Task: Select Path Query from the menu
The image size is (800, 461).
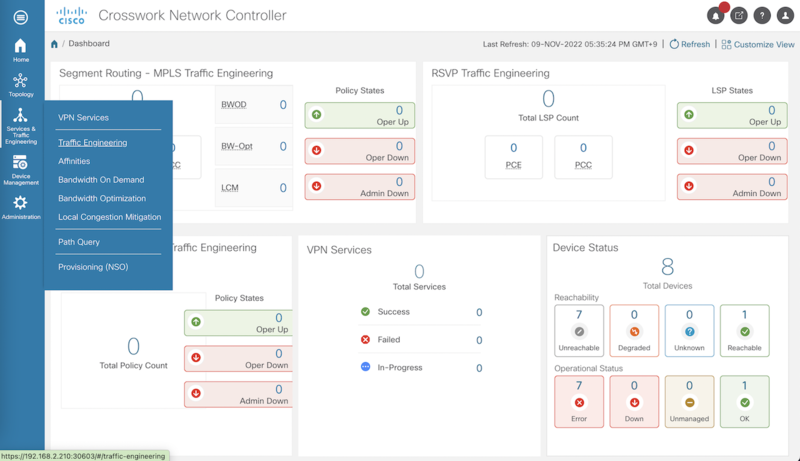Action: (x=79, y=242)
